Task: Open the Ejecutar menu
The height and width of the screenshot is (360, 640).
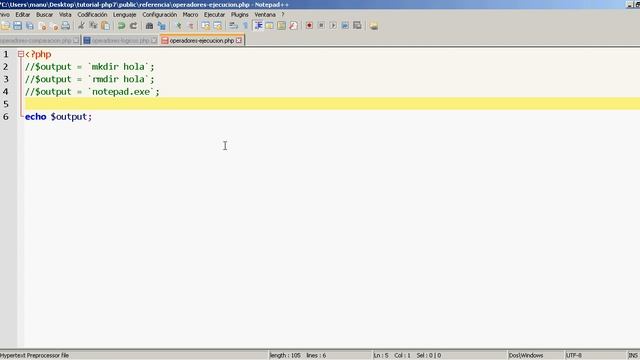Action: click(214, 15)
